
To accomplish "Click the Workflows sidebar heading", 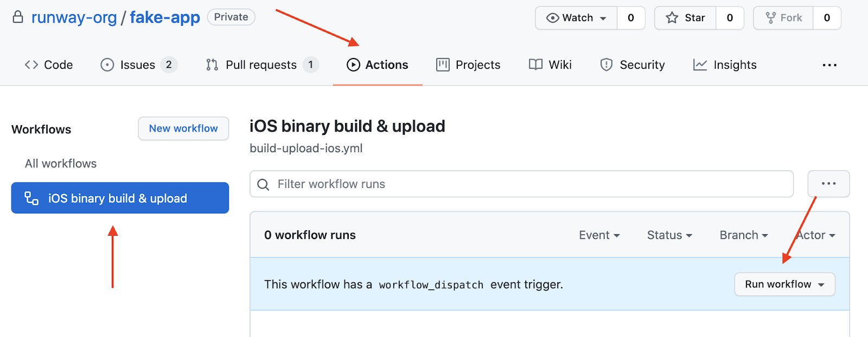I will point(41,129).
